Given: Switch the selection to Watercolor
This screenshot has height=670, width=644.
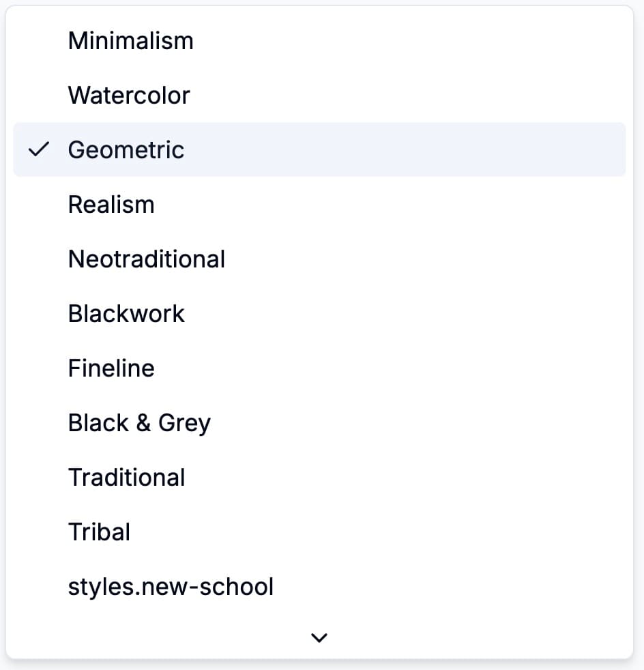Looking at the screenshot, I should [129, 96].
